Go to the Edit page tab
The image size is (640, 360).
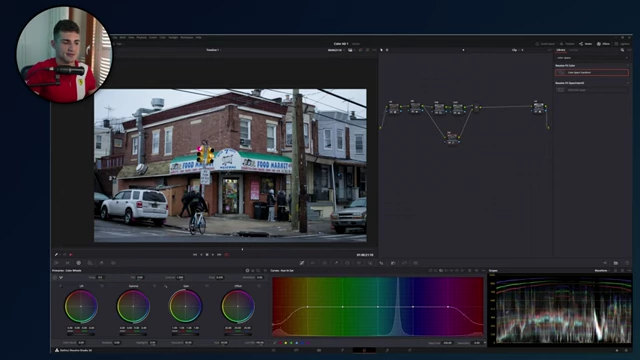[x=319, y=350]
